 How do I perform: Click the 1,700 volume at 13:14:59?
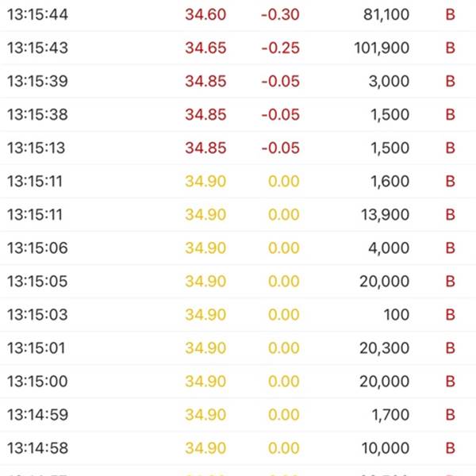coord(390,415)
